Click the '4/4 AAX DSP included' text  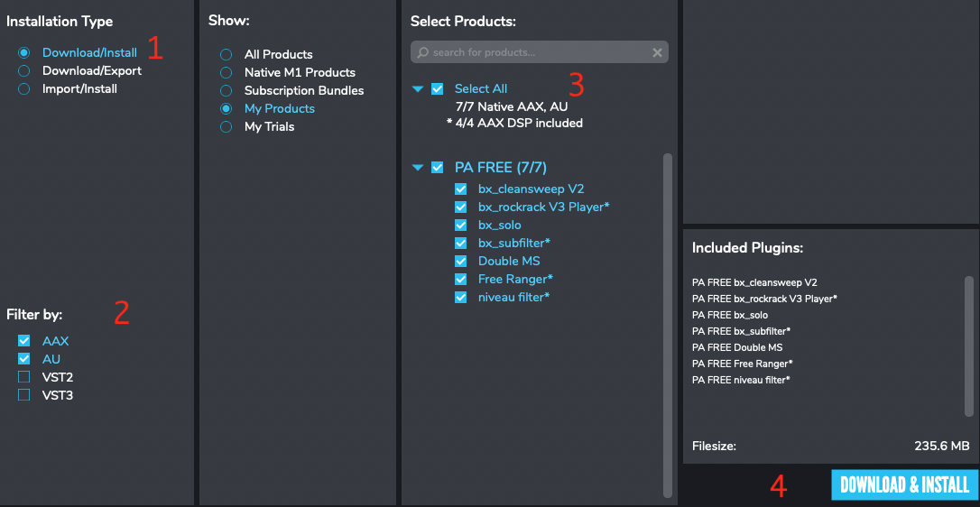click(520, 124)
